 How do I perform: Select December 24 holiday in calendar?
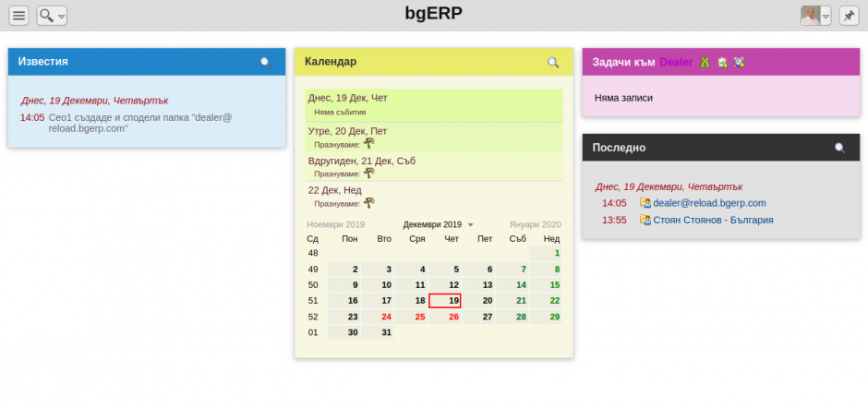[x=378, y=318]
